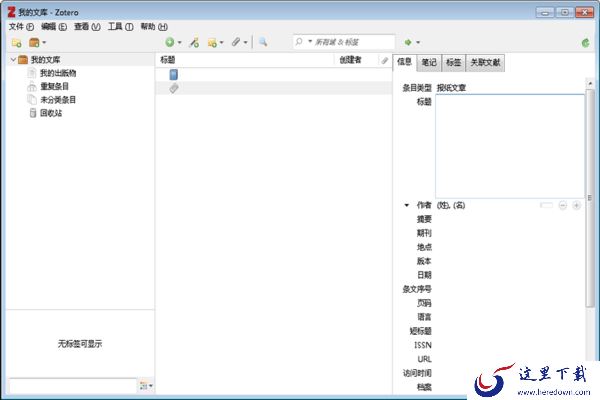Click the 摘要 field label

[x=424, y=219]
